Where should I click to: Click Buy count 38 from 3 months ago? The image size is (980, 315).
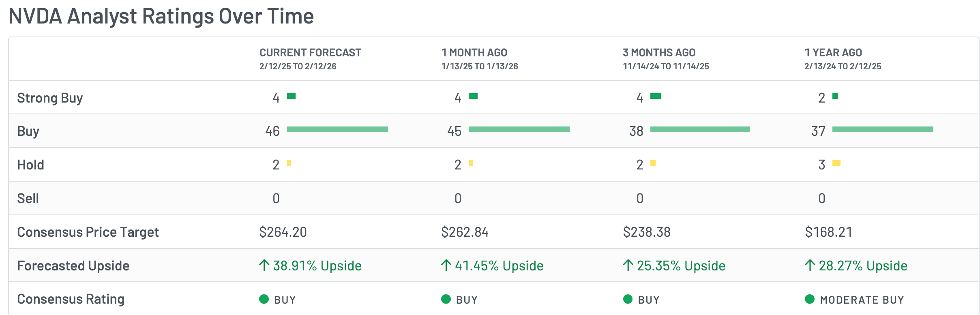tap(636, 131)
